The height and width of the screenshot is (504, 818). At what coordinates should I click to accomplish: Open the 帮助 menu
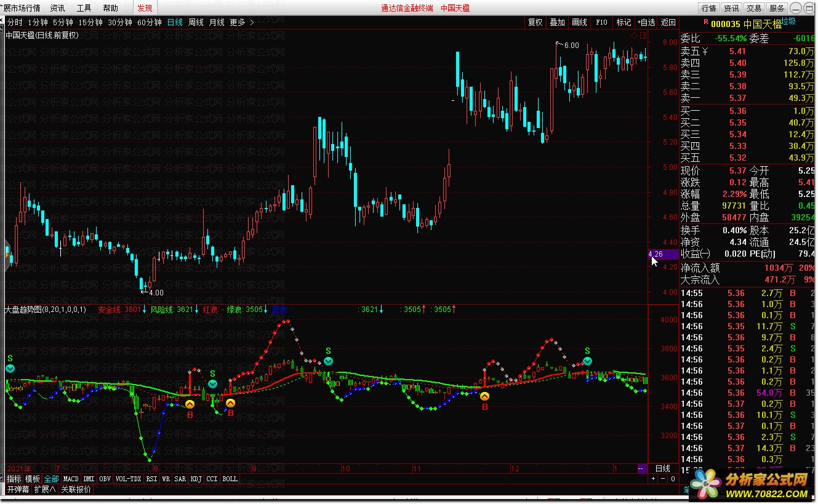(x=110, y=8)
